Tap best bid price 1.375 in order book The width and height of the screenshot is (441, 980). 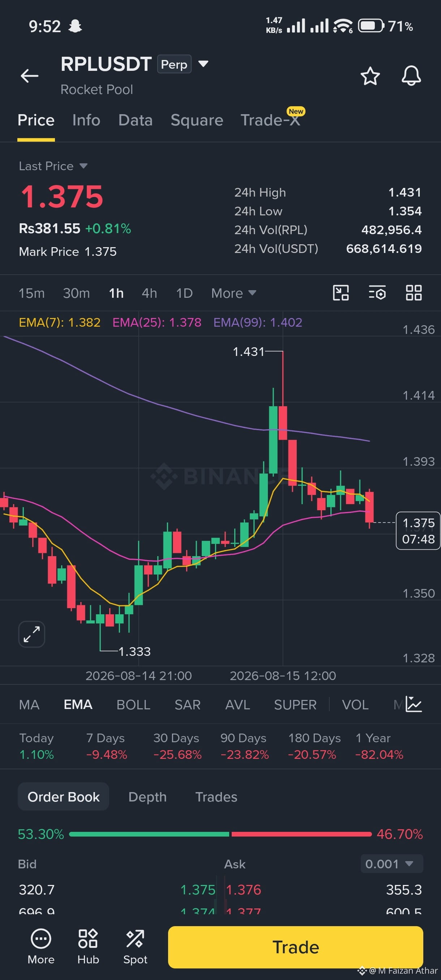pyautogui.click(x=198, y=889)
